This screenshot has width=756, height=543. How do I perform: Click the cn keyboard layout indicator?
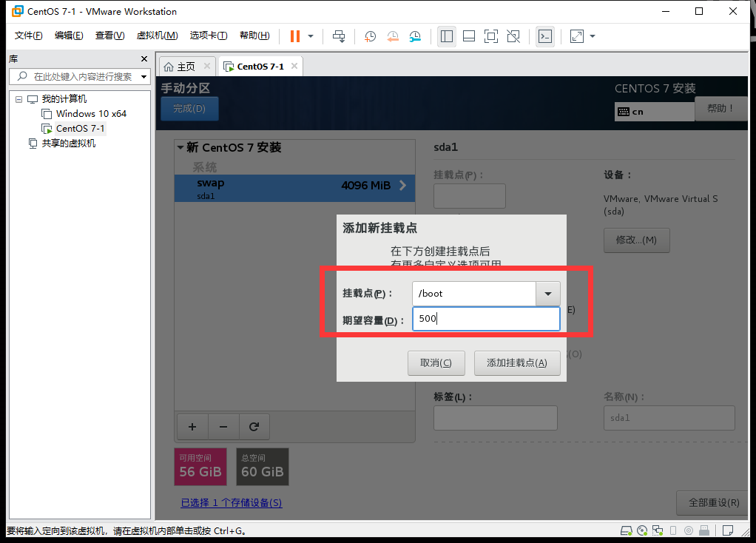click(654, 112)
